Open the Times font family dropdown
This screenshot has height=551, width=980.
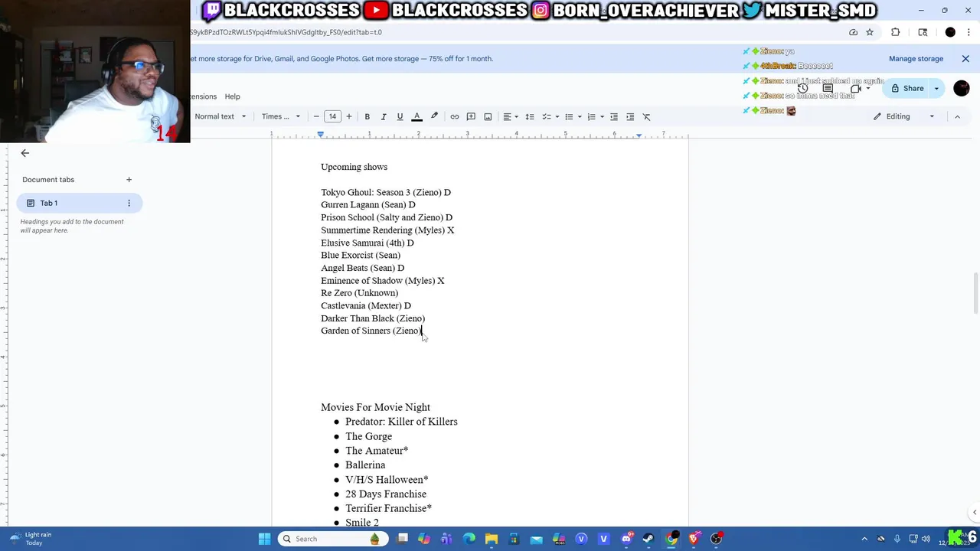point(281,116)
